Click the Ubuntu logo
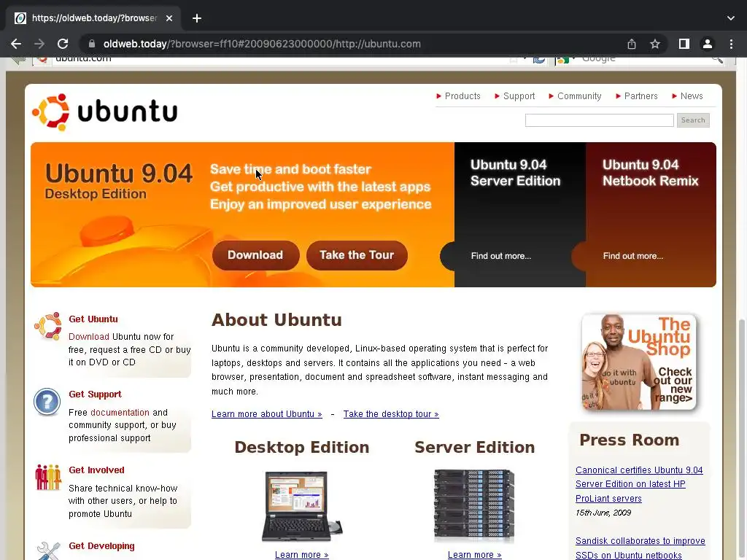The image size is (747, 560). coord(105,112)
